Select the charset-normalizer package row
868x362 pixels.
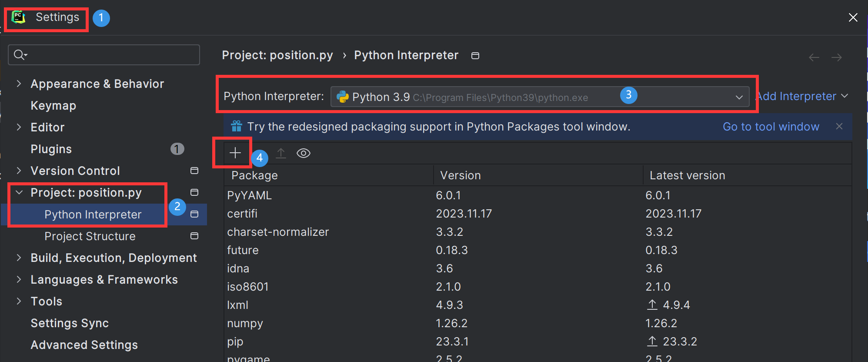[537, 232]
